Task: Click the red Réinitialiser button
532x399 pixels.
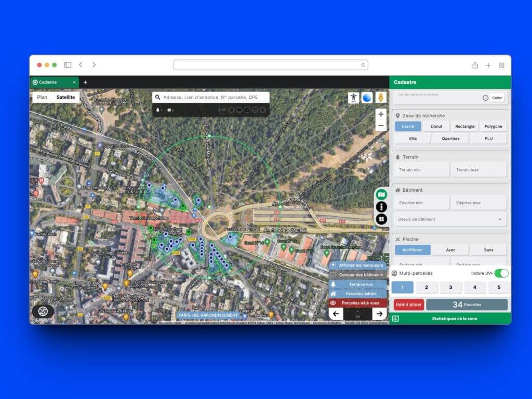Action: tap(408, 305)
